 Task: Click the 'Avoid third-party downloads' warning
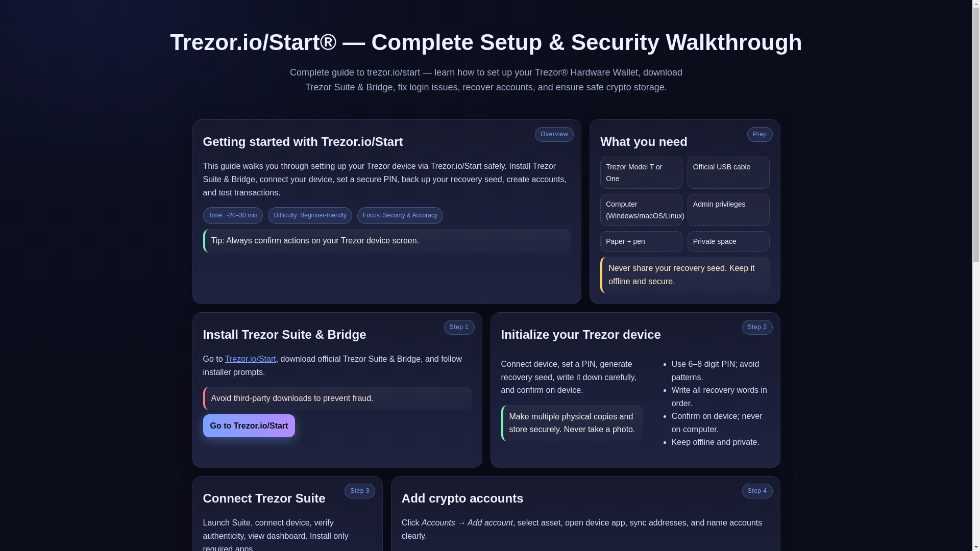[337, 398]
